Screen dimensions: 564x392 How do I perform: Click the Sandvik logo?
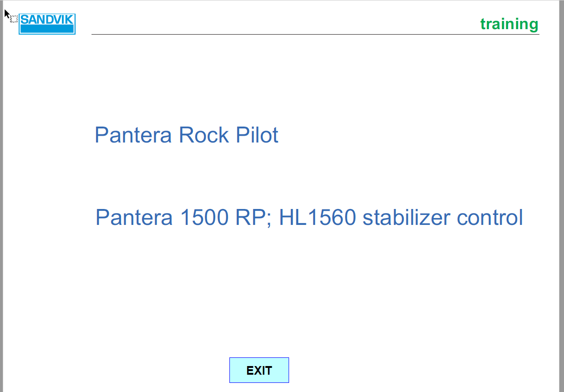click(47, 24)
